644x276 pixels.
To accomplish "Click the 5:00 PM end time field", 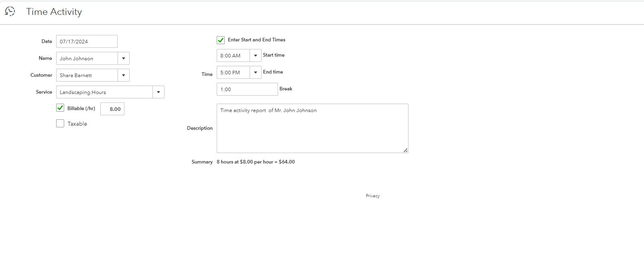I will click(x=233, y=73).
